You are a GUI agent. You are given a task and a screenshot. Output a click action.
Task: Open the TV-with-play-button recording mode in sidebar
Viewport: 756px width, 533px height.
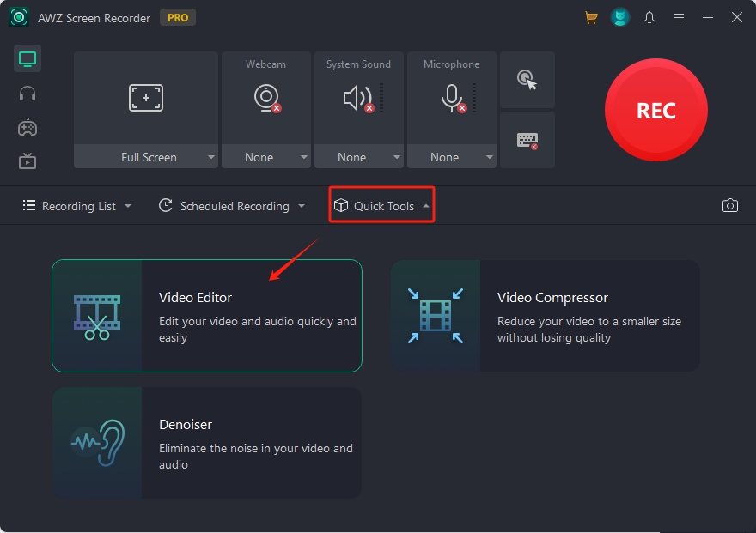(x=27, y=161)
